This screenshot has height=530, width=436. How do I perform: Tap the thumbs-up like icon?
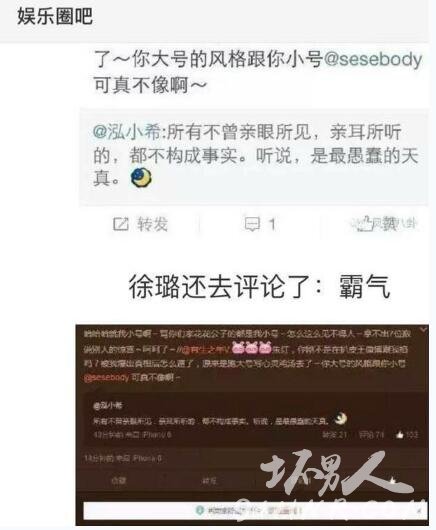point(365,223)
